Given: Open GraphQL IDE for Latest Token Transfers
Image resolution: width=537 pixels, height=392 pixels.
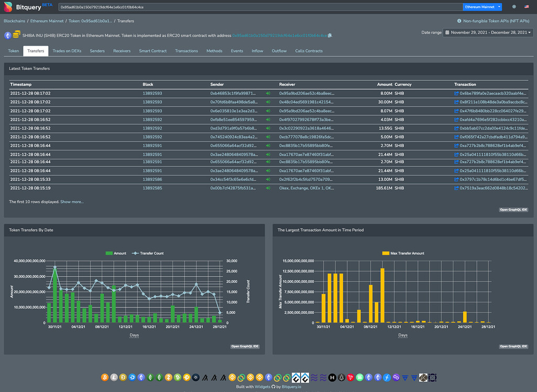Looking at the screenshot, I should (513, 210).
